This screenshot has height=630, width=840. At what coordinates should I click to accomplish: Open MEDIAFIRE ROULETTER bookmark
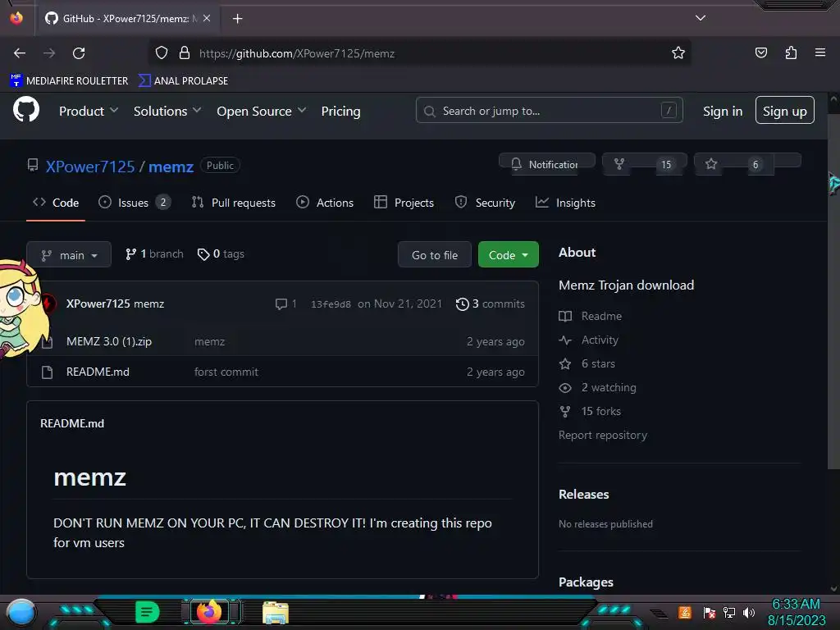point(69,80)
